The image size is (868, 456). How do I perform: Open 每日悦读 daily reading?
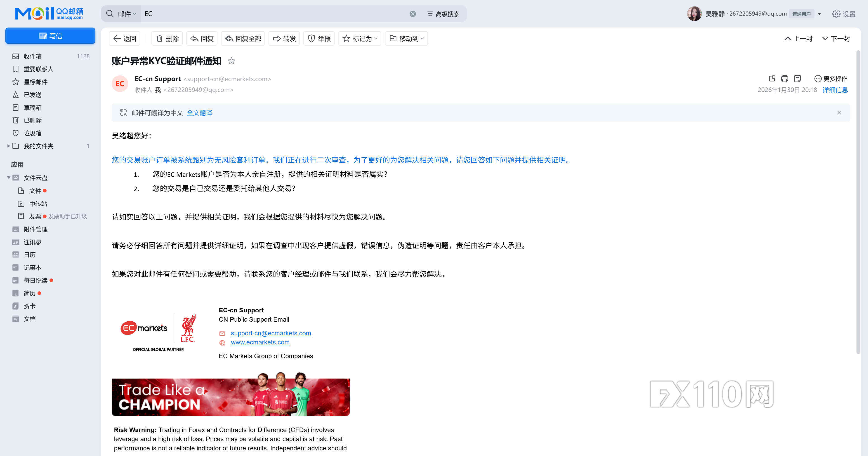pos(51,280)
